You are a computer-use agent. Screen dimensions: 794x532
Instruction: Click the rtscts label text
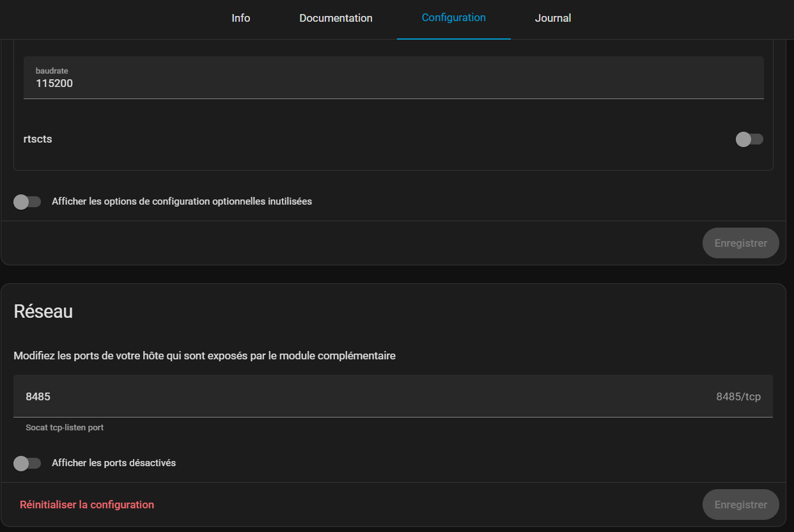38,139
